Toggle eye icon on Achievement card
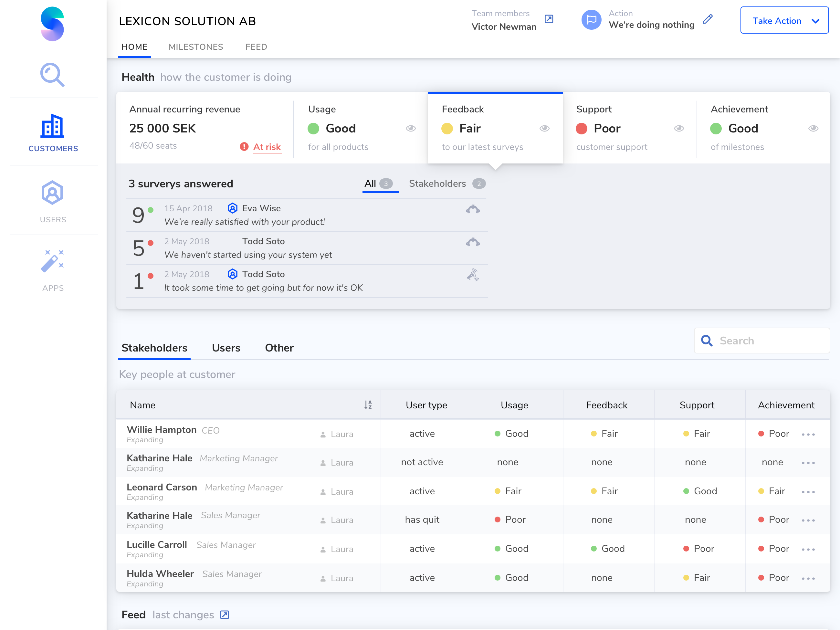 point(813,128)
